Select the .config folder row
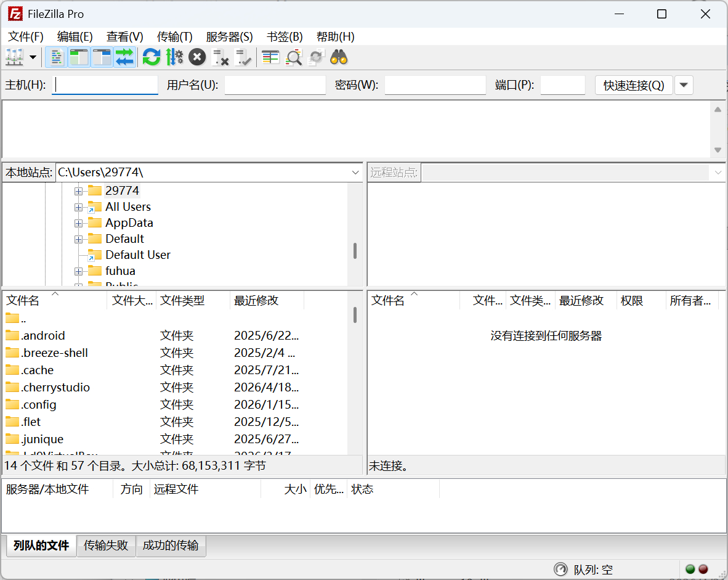 176,404
